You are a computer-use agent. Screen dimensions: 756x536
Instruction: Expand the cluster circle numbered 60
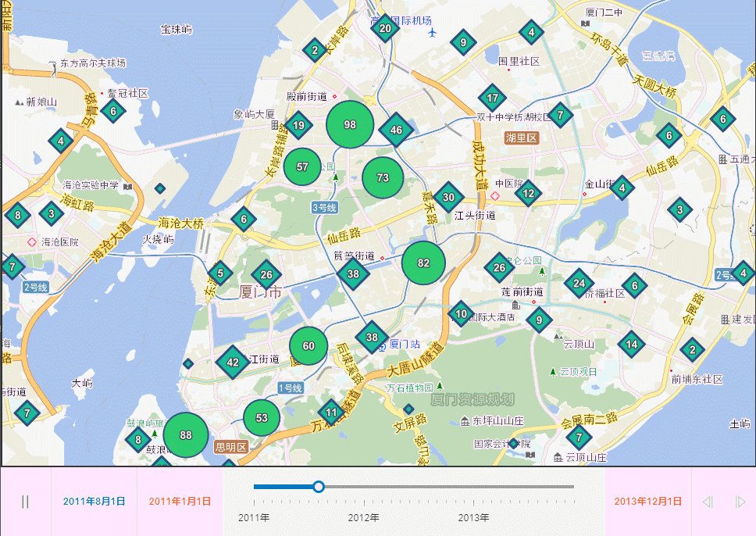point(308,346)
